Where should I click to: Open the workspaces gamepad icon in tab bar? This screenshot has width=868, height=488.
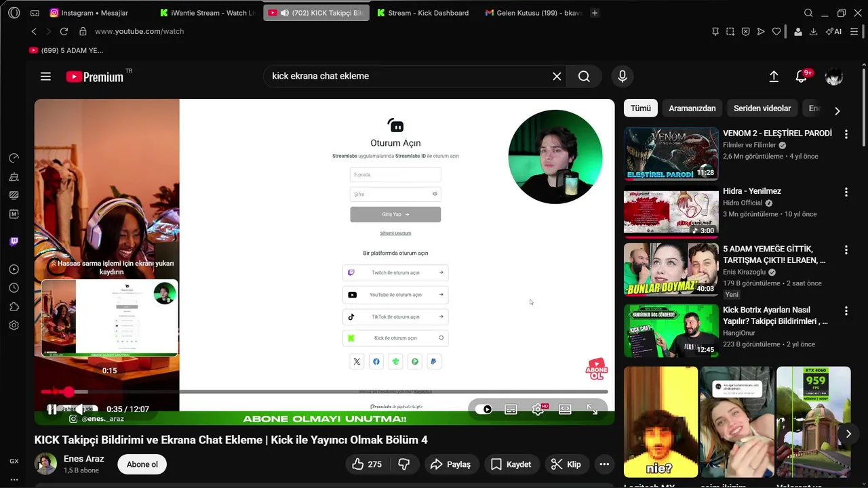(35, 13)
